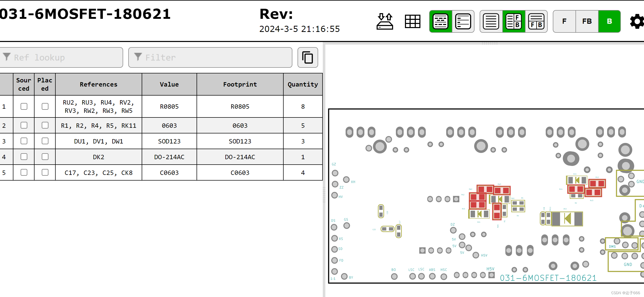Click the Placed column header
The width and height of the screenshot is (644, 297).
[x=45, y=84]
